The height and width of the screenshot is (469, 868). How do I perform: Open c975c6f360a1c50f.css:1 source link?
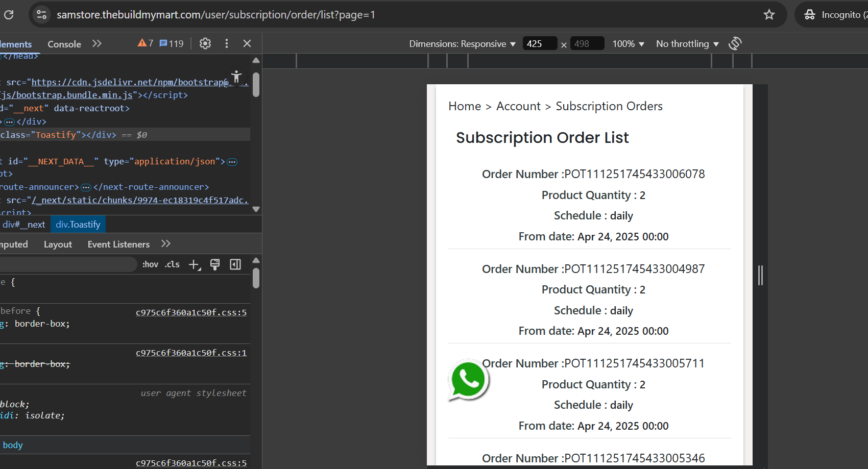[x=191, y=353]
